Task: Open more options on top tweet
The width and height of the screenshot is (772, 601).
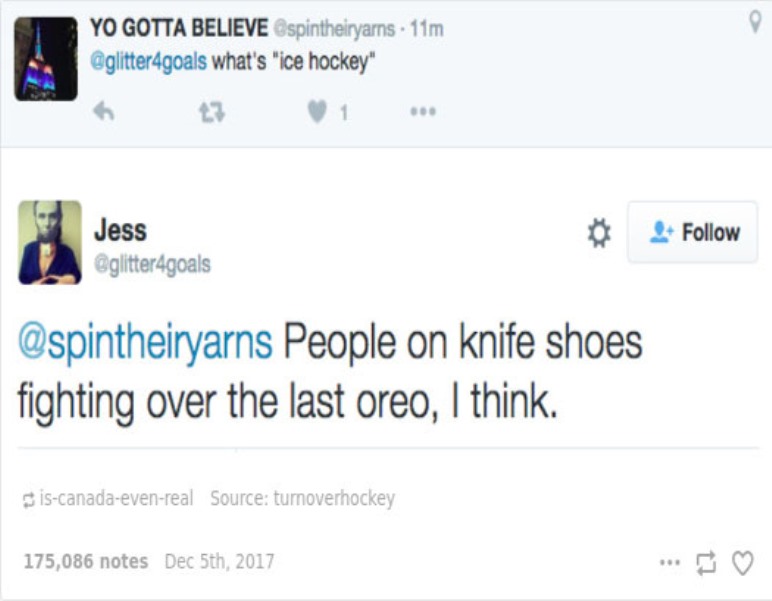Action: (x=423, y=113)
